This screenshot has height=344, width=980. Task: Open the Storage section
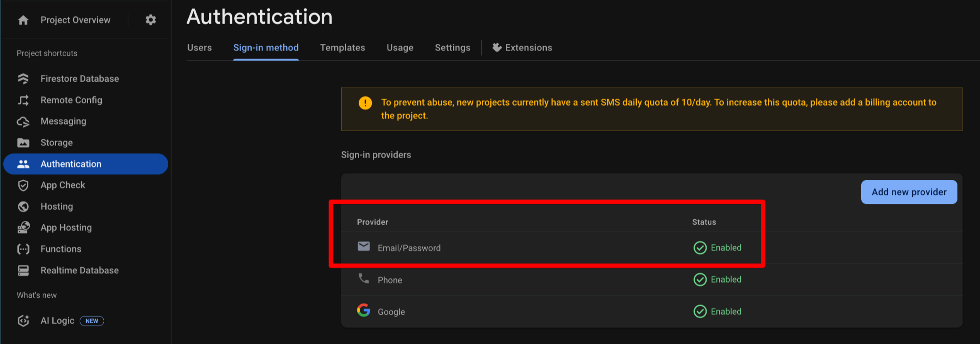57,143
